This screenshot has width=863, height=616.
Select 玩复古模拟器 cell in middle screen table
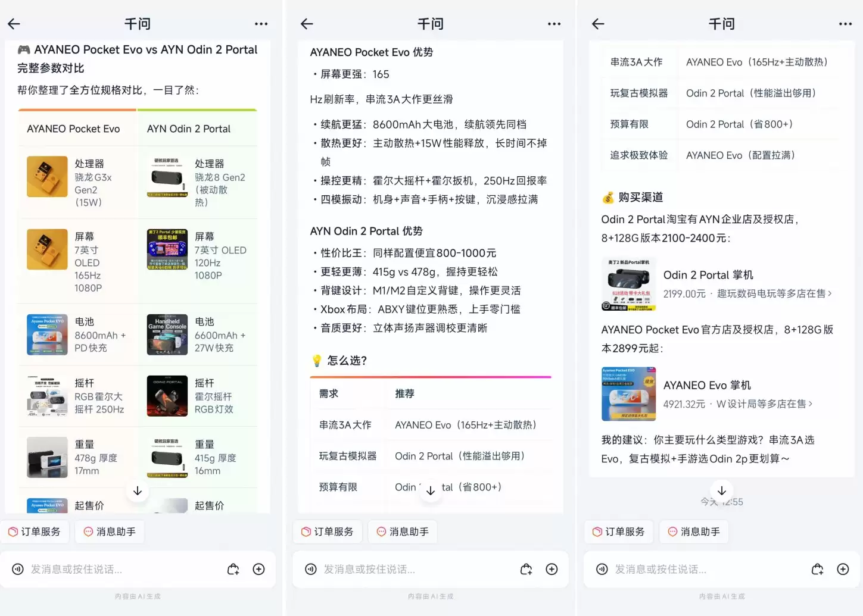(x=348, y=456)
